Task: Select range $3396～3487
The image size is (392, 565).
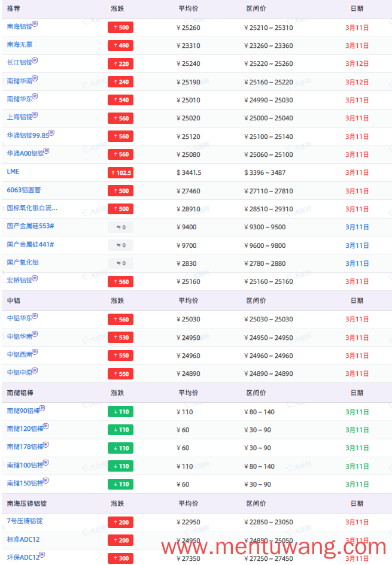Action: click(x=265, y=172)
